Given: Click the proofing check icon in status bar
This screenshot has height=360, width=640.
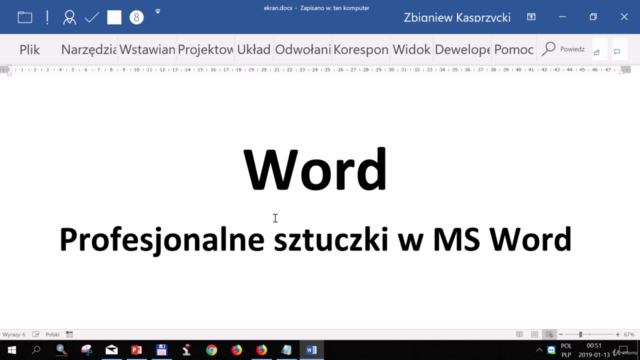Looking at the screenshot, I should click(36, 334).
